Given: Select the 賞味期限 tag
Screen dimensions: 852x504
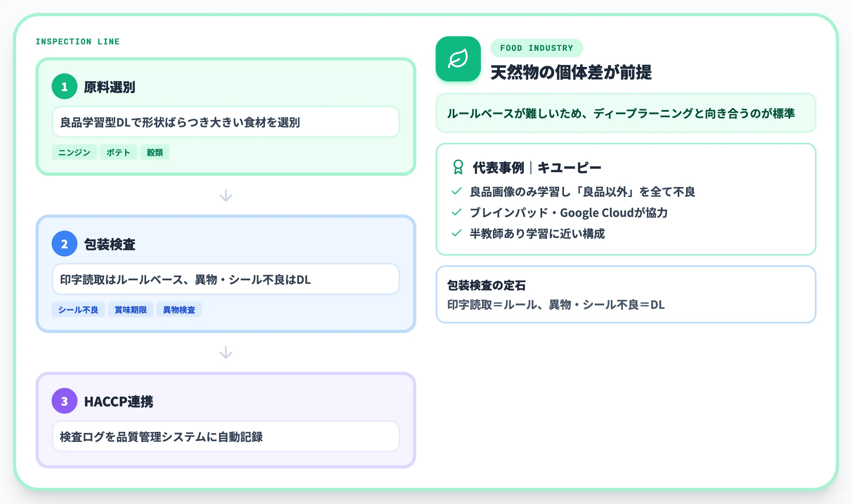Looking at the screenshot, I should [x=131, y=310].
